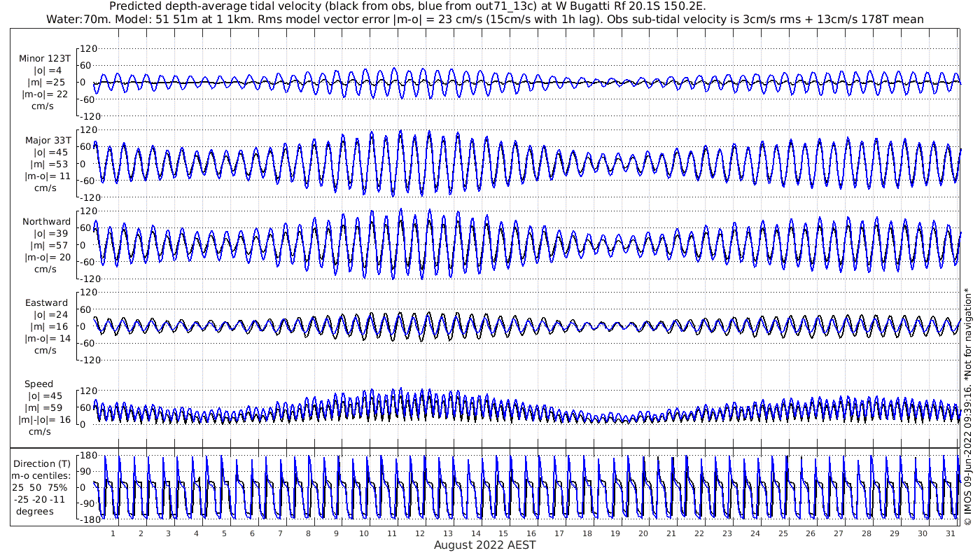Image resolution: width=980 pixels, height=560 pixels.
Task: Click day tick label '31' on time axis
Action: click(x=950, y=533)
